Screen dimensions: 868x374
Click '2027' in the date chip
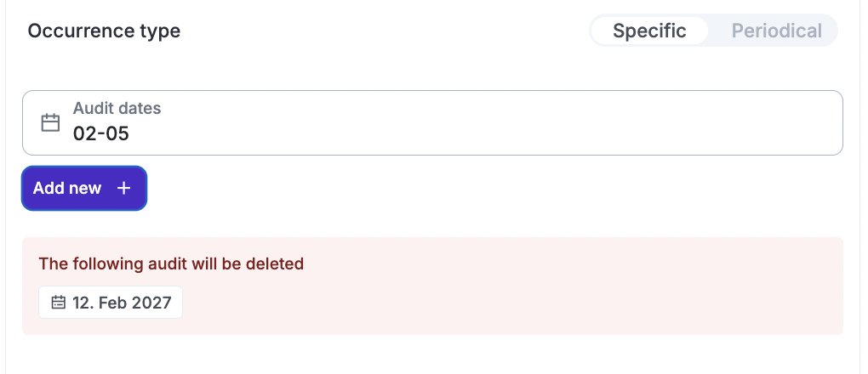click(x=152, y=303)
